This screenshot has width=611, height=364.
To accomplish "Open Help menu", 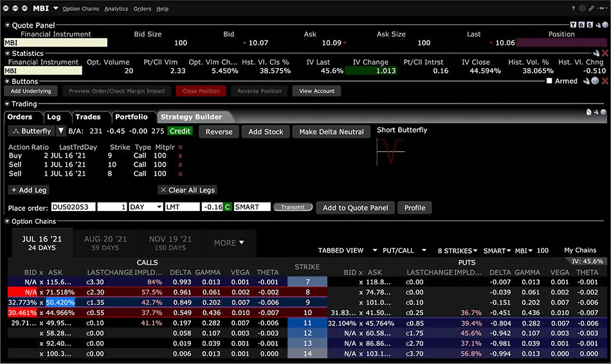I will [x=163, y=8].
